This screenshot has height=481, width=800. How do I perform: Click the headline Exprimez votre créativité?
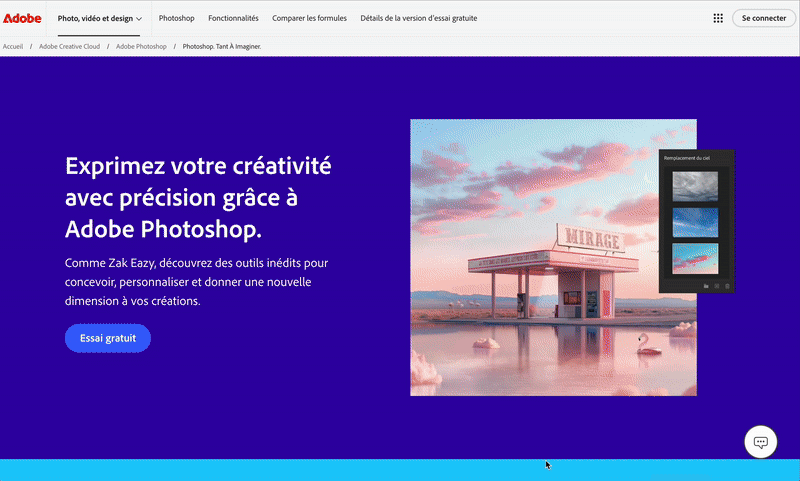[x=198, y=197]
